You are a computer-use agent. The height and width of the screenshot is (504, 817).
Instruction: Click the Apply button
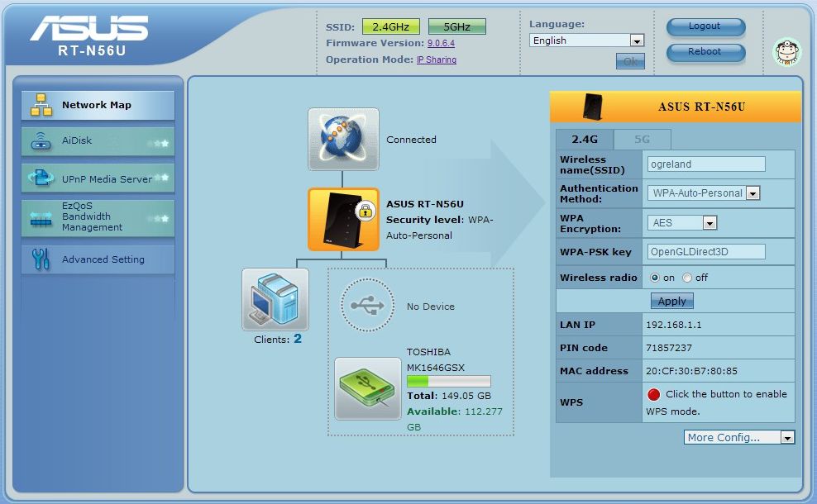tap(671, 302)
